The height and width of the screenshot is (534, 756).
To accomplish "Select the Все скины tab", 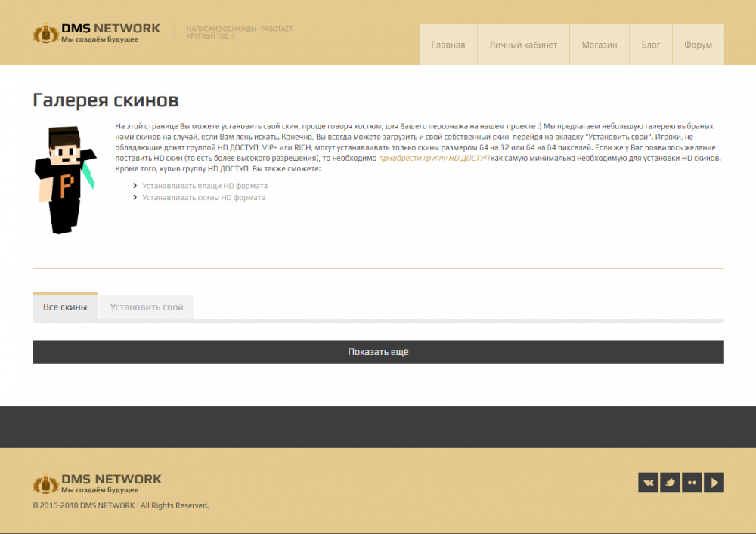I will (65, 307).
